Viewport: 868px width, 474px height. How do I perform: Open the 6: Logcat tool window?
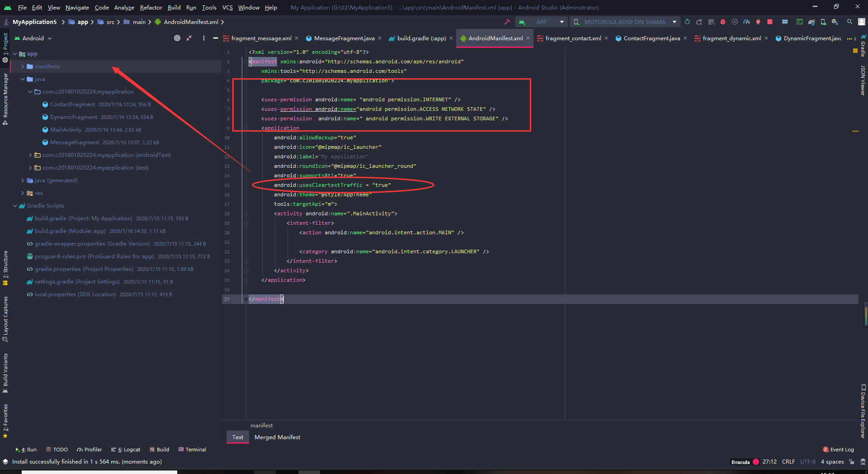pos(126,450)
